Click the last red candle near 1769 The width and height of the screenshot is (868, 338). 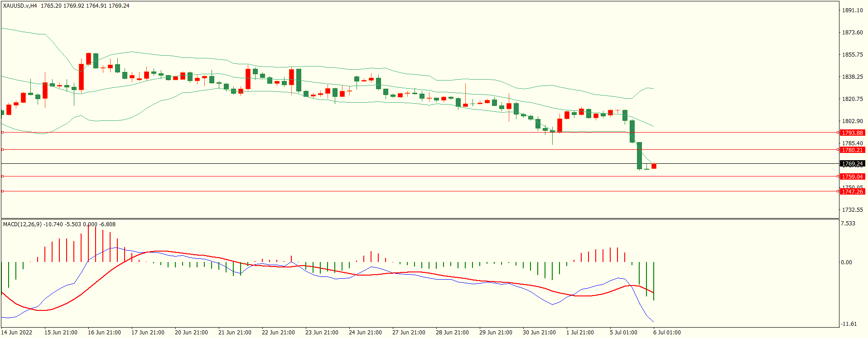coord(654,166)
